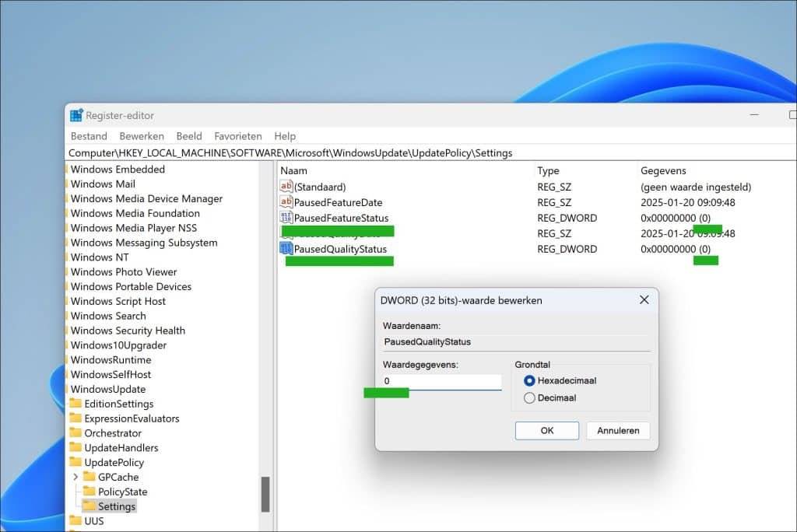Open the Favorieten menu
Screen dimensions: 797x532
pos(238,136)
